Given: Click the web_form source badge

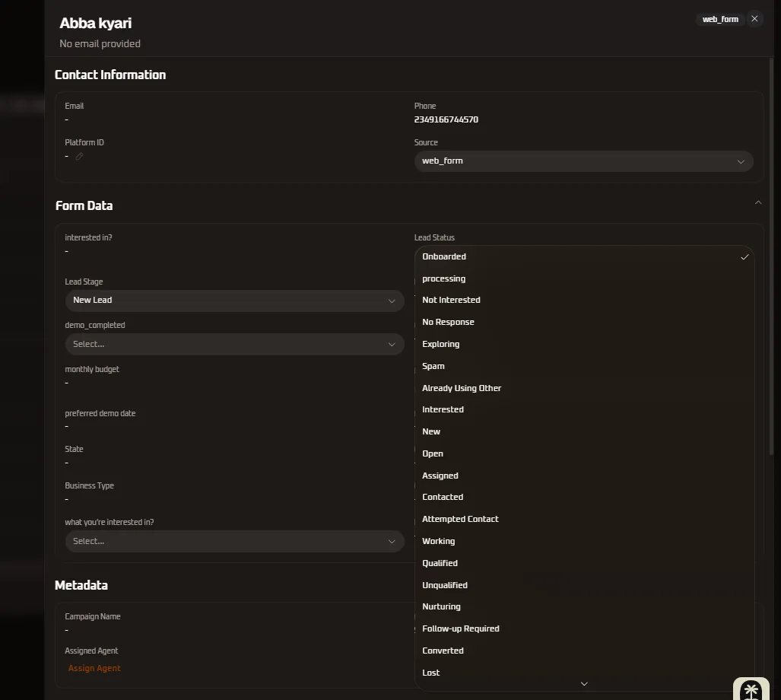Looking at the screenshot, I should coord(720,20).
